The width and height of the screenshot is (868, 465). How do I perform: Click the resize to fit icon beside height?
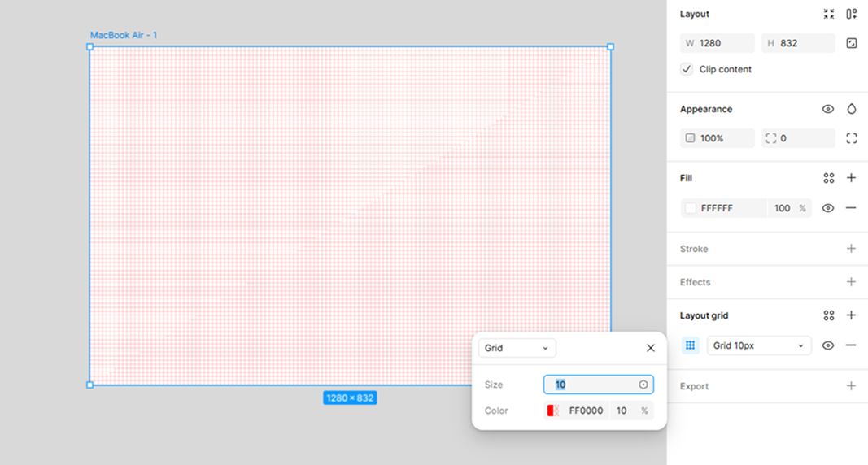coord(851,43)
